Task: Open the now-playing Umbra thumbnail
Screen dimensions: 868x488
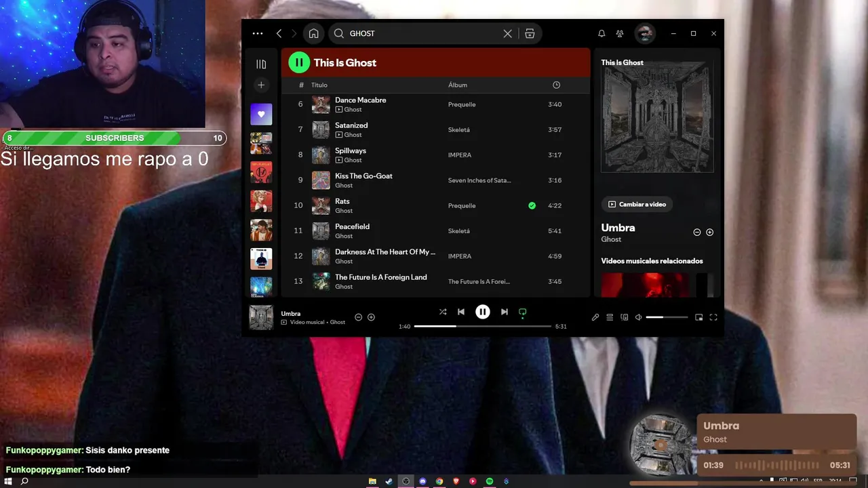Action: tap(261, 317)
